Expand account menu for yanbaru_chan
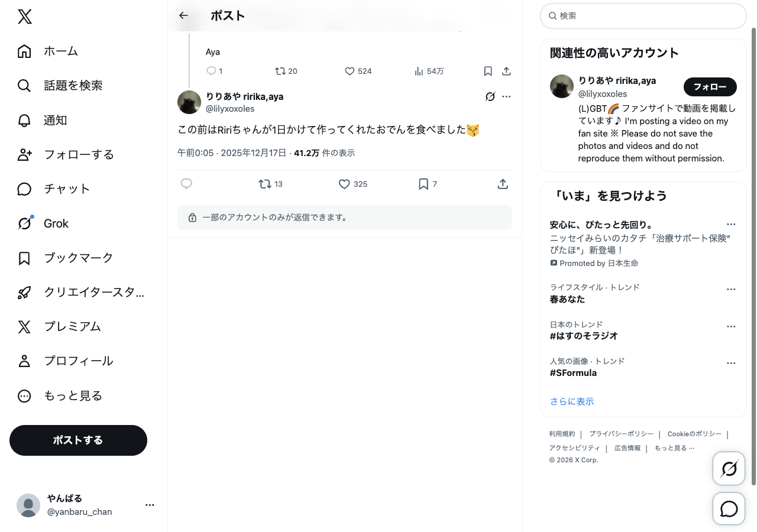Viewport: 757px width, 532px height. pos(150,505)
